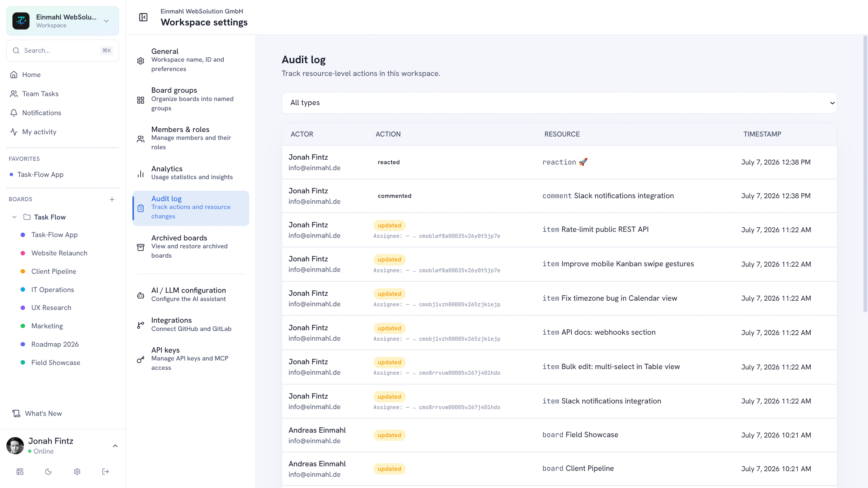Collapse the Task Flow folder chevron
Screen dimensions: 868x488
click(14, 217)
